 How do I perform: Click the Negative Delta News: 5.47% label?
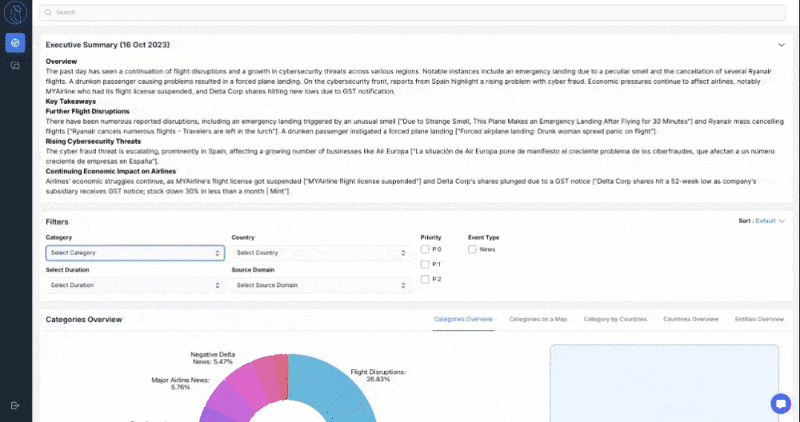[213, 358]
